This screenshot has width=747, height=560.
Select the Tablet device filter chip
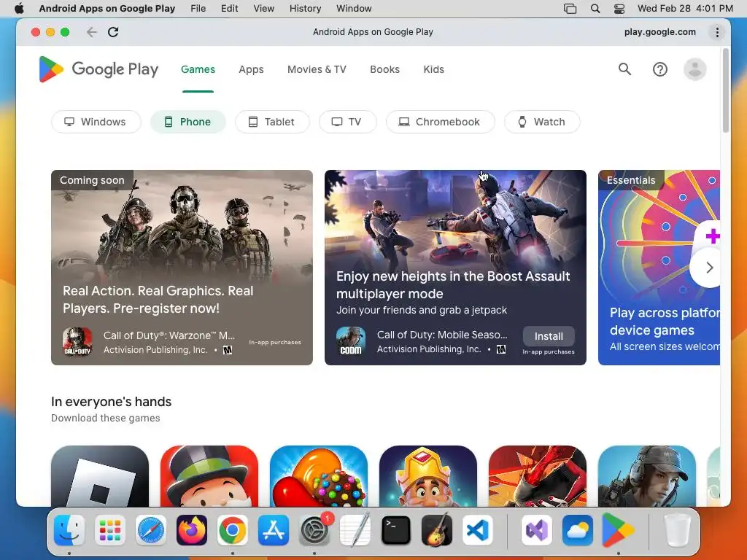coord(272,122)
